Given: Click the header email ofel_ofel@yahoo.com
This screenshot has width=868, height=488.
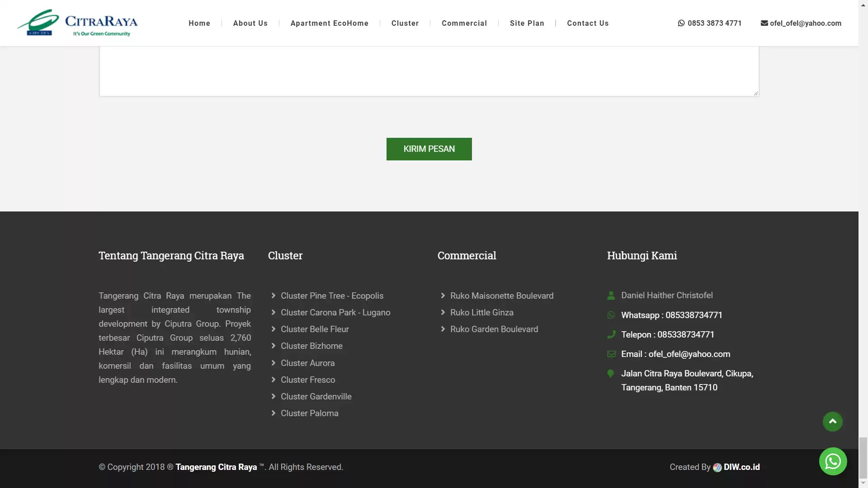Looking at the screenshot, I should coord(806,23).
